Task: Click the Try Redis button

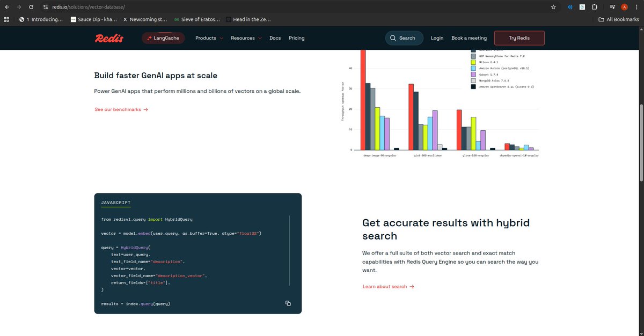Action: (519, 38)
